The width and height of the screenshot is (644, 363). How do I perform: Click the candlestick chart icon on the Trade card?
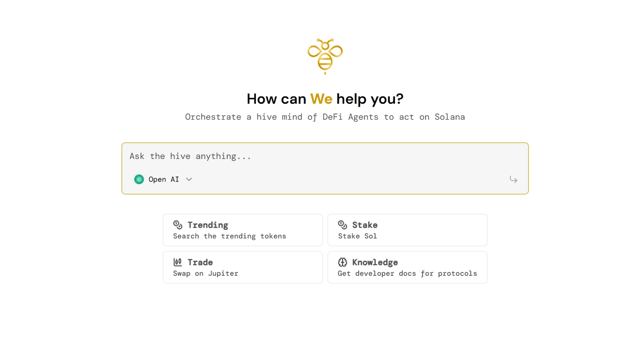pos(178,262)
